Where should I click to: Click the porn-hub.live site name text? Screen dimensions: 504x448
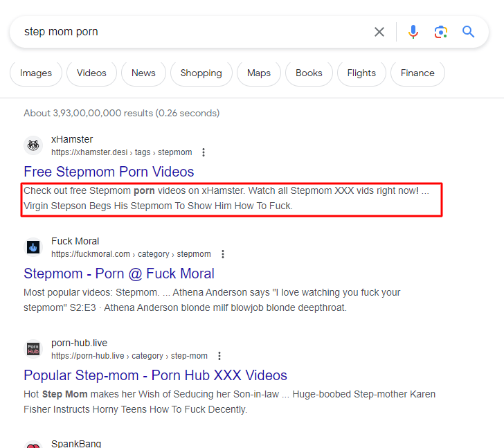pyautogui.click(x=80, y=343)
